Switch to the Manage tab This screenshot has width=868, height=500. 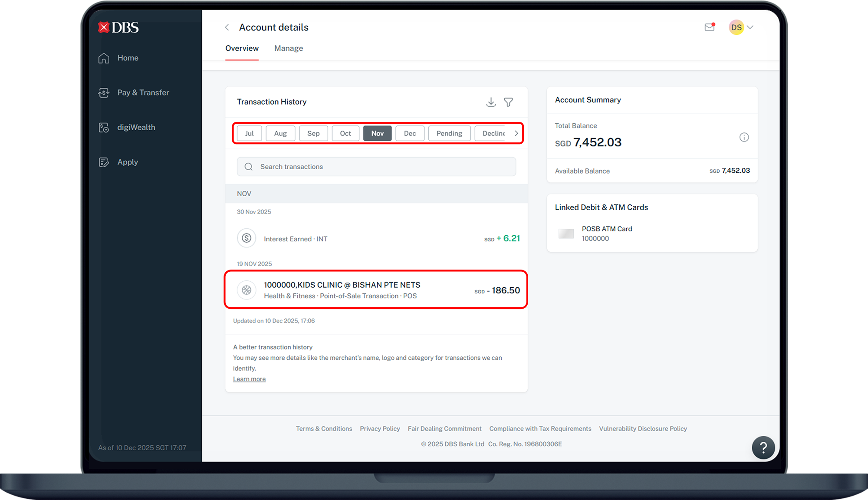click(289, 48)
